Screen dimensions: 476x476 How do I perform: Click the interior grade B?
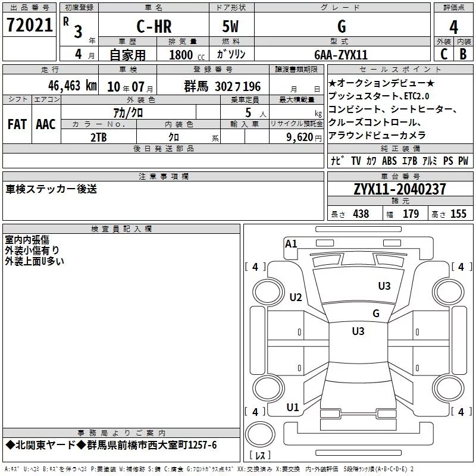tap(464, 54)
